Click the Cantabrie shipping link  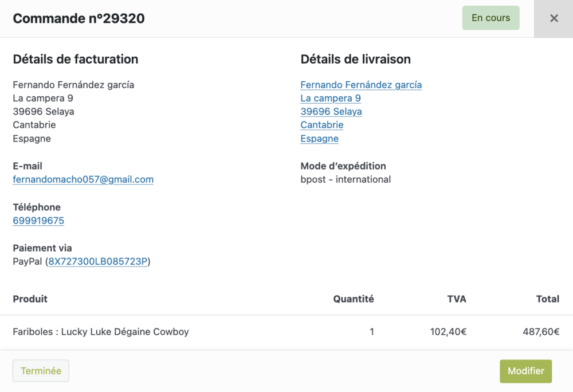tap(322, 125)
